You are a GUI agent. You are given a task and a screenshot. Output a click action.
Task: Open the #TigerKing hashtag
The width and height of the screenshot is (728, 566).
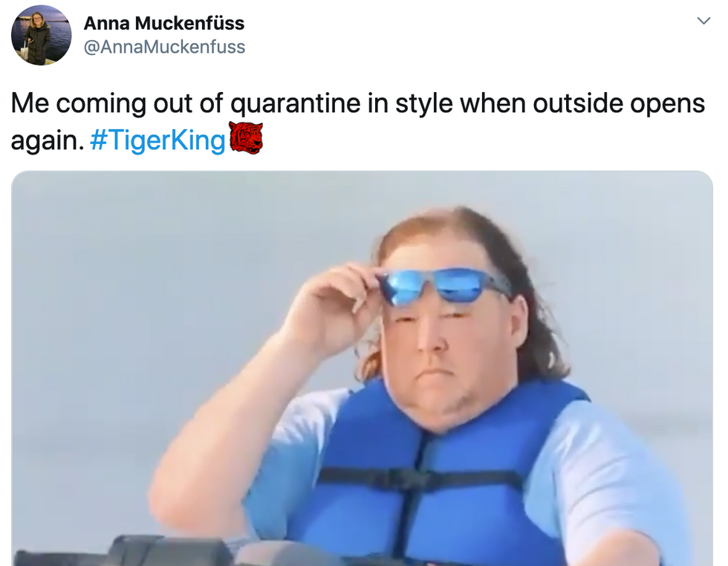click(157, 140)
